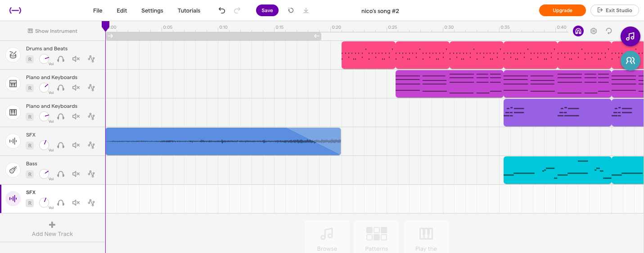The width and height of the screenshot is (644, 253).
Task: Open the teal collaborators button
Action: (630, 60)
